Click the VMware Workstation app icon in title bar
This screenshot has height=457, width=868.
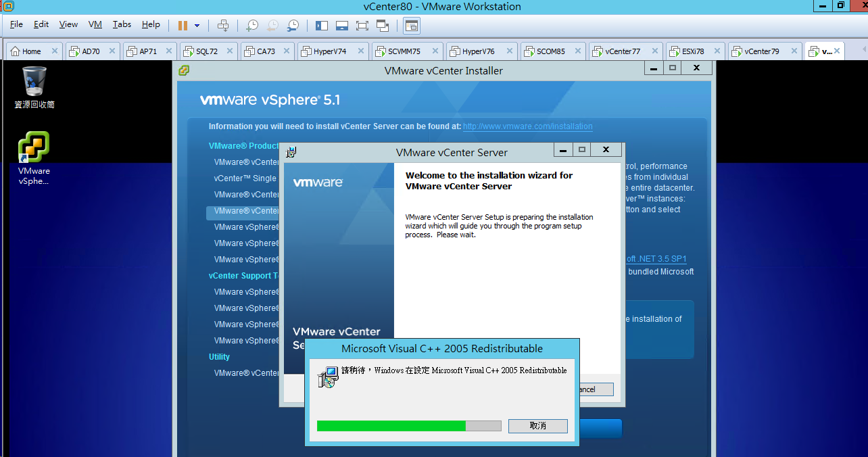[8, 6]
